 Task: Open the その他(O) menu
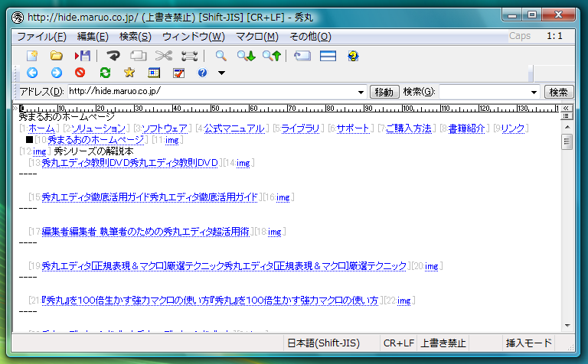[x=311, y=37]
